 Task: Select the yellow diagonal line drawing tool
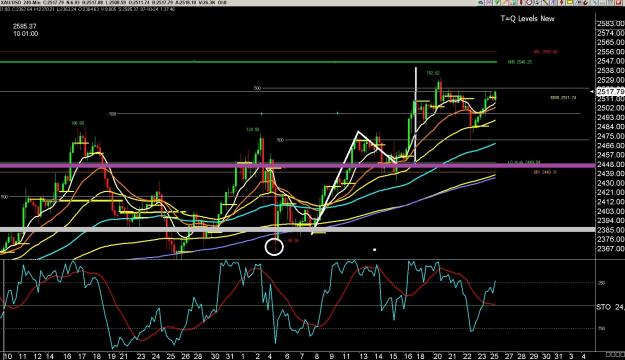[545, 2]
